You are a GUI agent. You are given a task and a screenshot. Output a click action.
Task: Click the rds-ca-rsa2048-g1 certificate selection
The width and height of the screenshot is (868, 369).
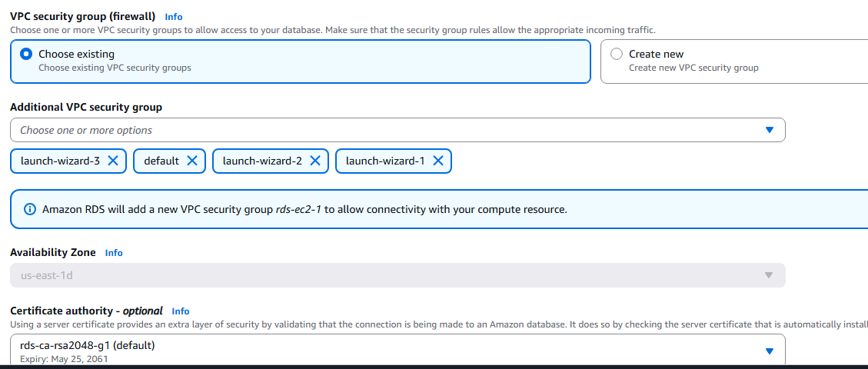point(397,351)
